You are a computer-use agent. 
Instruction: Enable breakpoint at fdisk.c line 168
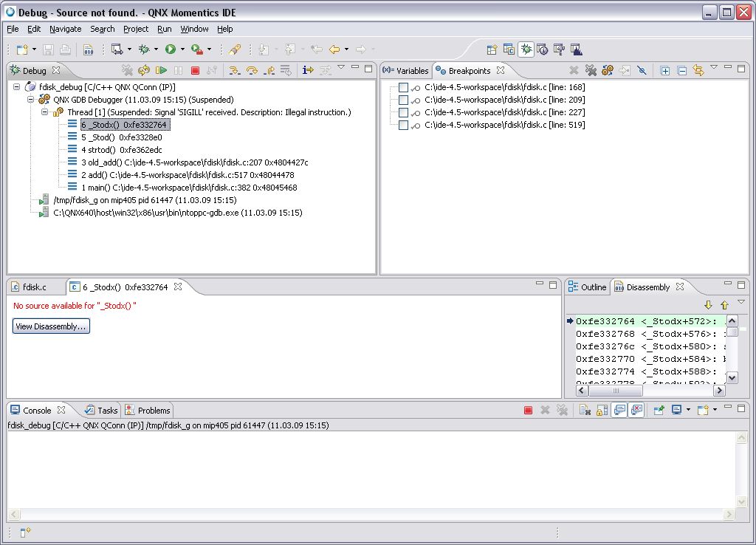coord(403,87)
